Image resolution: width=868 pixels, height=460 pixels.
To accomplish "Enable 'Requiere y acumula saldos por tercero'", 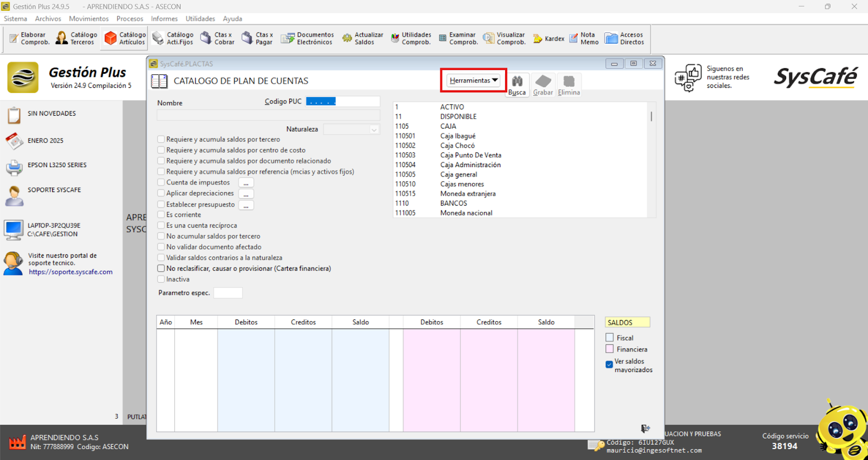I will click(x=161, y=139).
